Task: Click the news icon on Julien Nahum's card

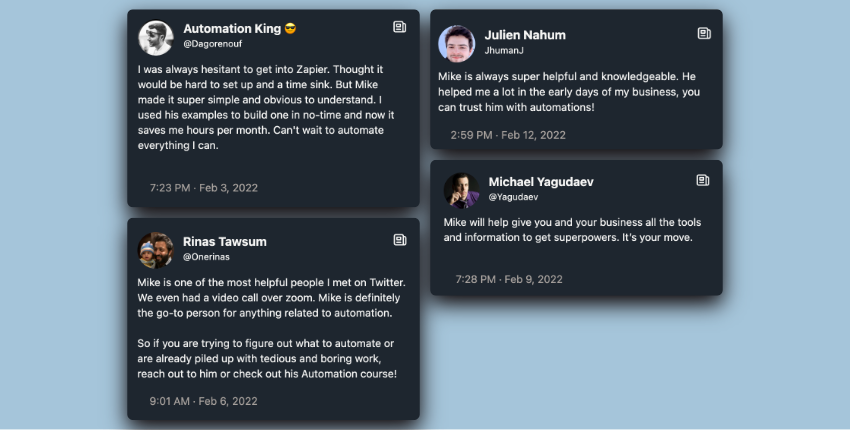Action: pyautogui.click(x=704, y=33)
